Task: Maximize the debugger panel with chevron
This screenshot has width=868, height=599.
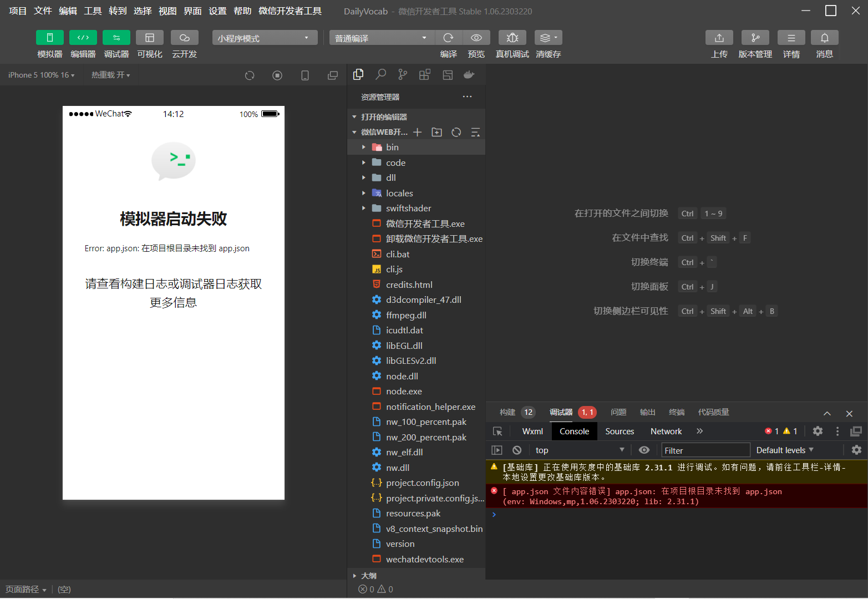Action: pos(827,413)
